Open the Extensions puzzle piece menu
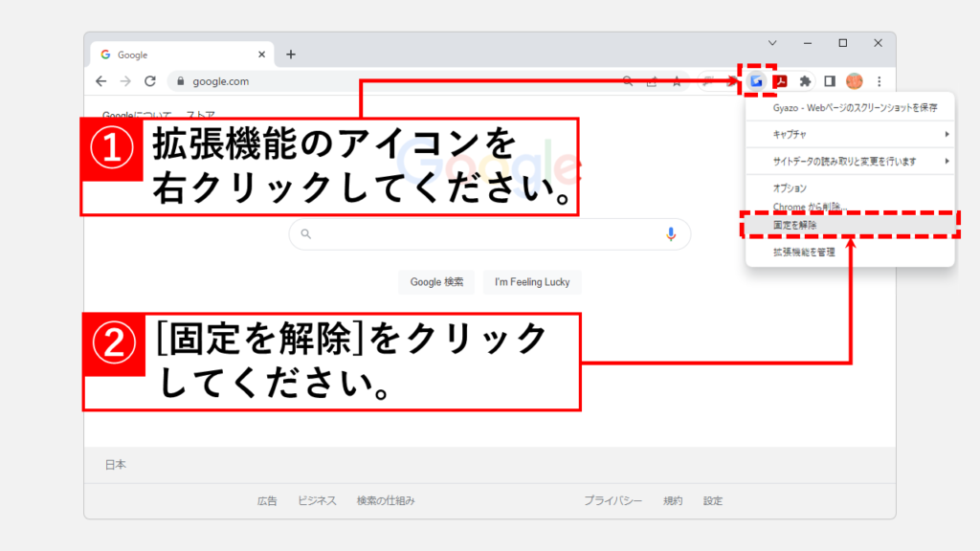980x551 pixels. pyautogui.click(x=806, y=81)
